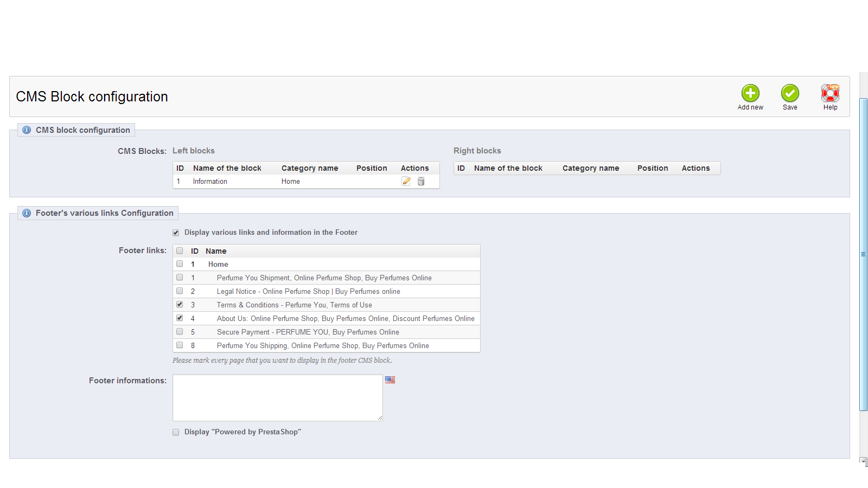Check the Legal Notice checkbox
Viewport: 868px width, 488px height.
180,291
